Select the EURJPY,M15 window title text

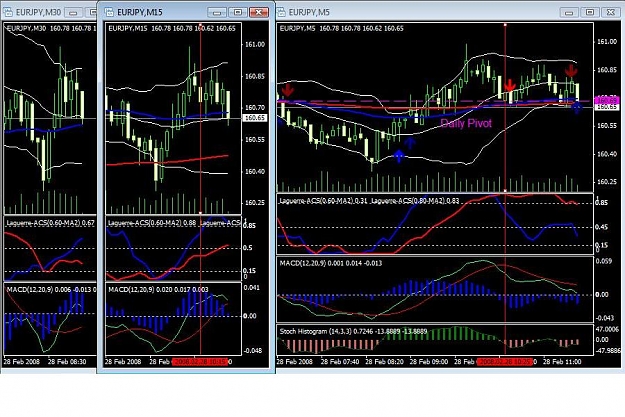click(x=140, y=12)
